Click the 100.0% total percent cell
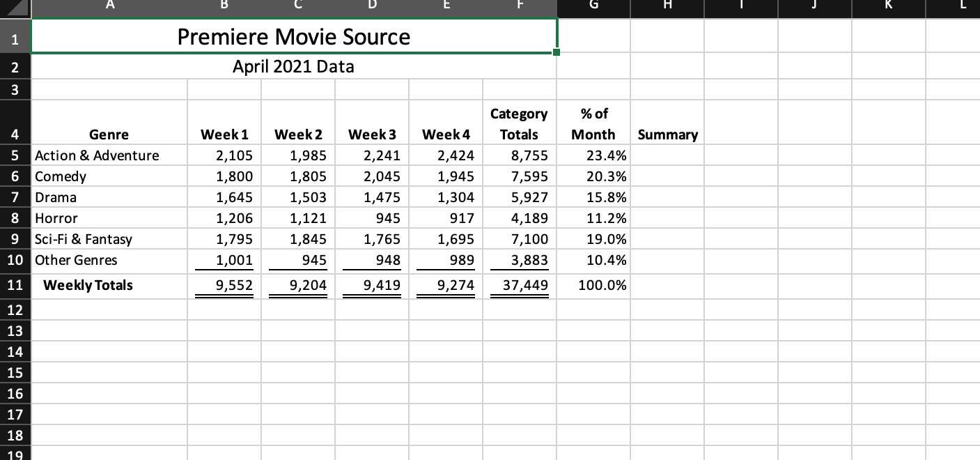The image size is (980, 460). coord(593,285)
